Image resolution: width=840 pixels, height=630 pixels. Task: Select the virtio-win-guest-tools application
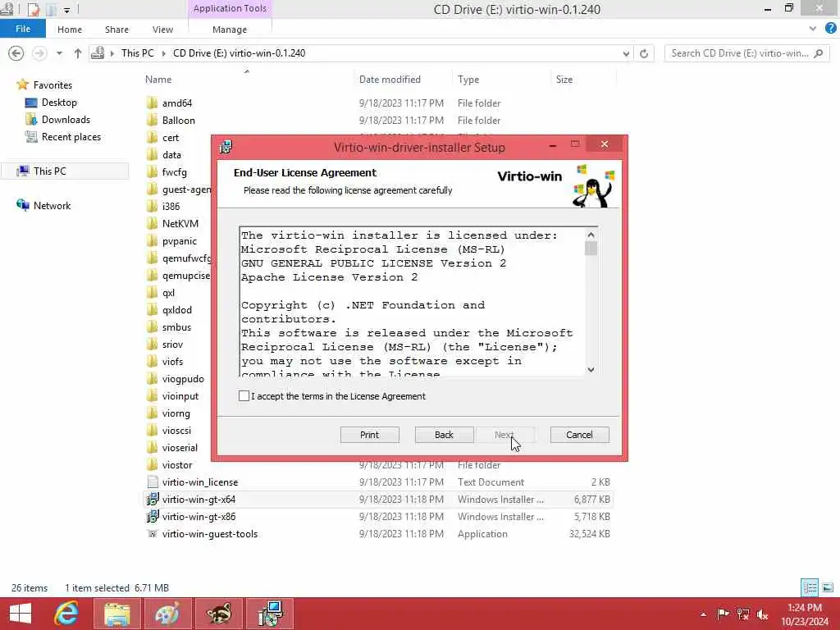[209, 533]
